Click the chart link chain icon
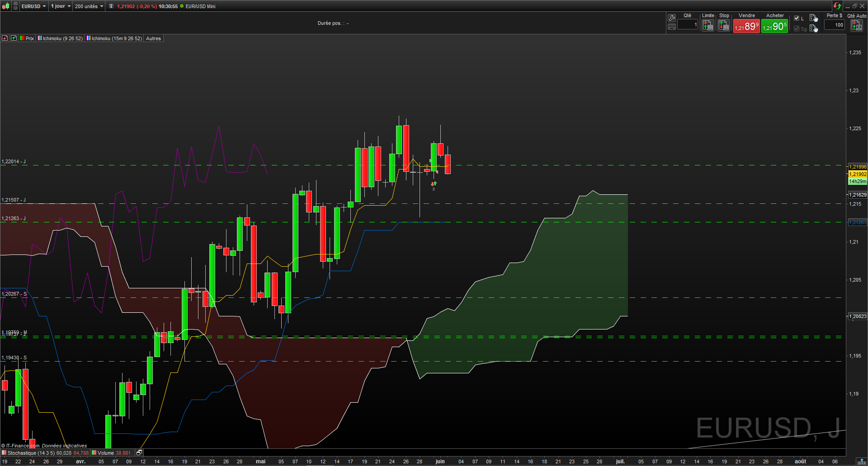Viewport: 868px width, 466px height. [x=16, y=6]
